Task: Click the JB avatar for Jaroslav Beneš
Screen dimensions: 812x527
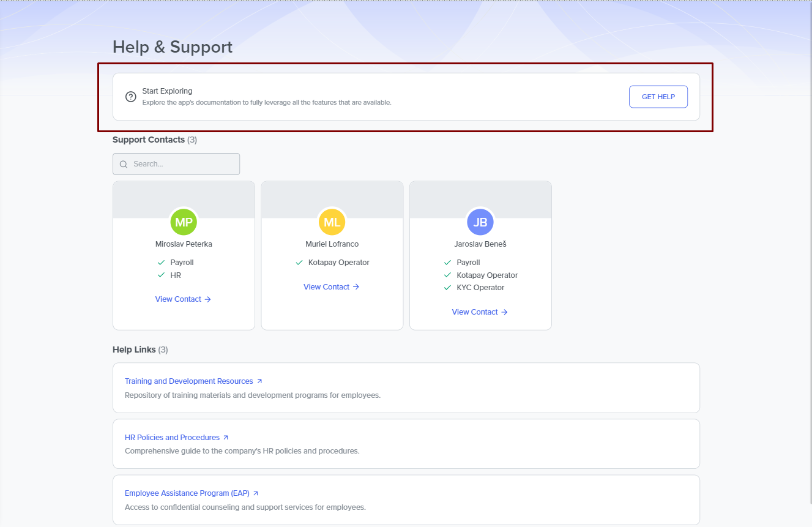Action: tap(480, 222)
